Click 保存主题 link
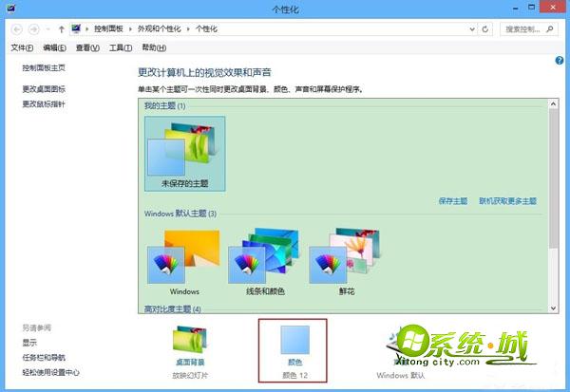The height and width of the screenshot is (392, 570). [453, 201]
